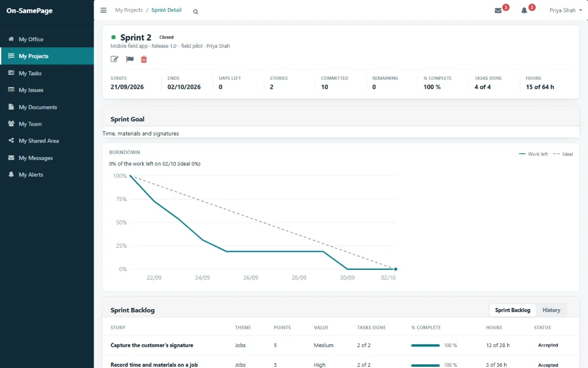
Task: Click the red trash delete icon
Action: [x=143, y=59]
